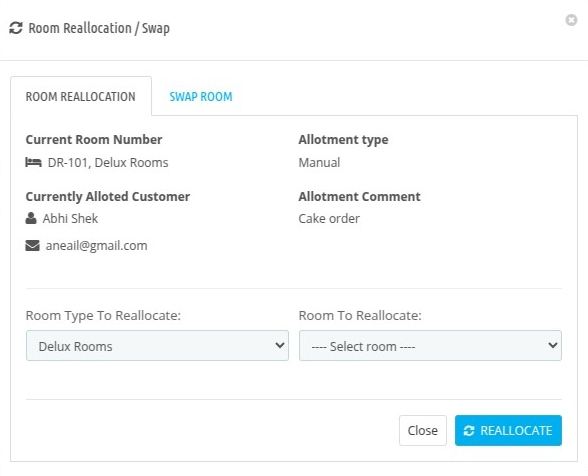Open the Select room dropdown
This screenshot has width=588, height=476.
pyautogui.click(x=430, y=345)
